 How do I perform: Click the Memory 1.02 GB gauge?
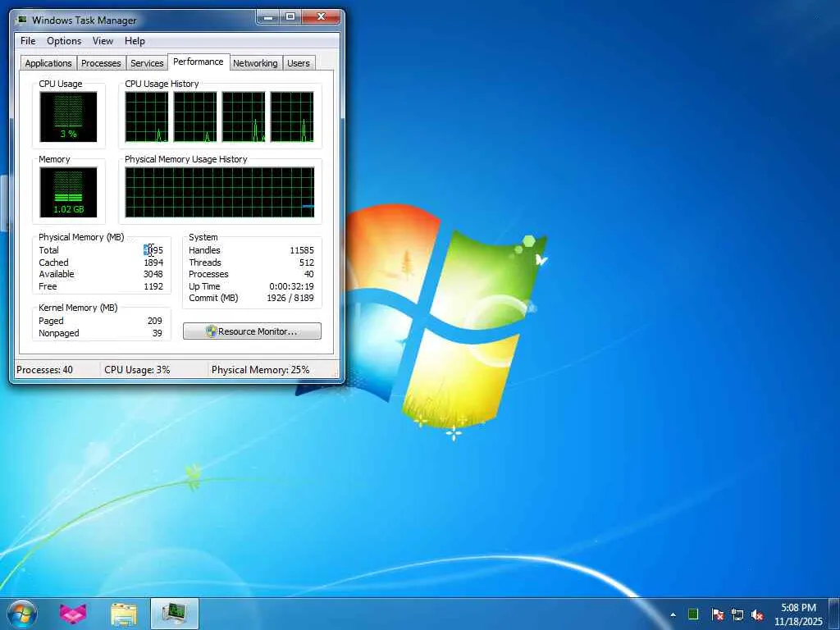coord(68,192)
